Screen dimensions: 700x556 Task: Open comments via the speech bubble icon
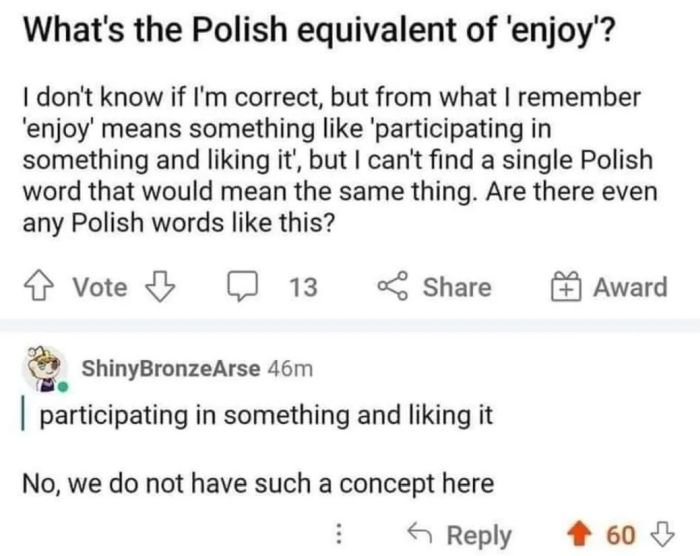pyautogui.click(x=241, y=288)
